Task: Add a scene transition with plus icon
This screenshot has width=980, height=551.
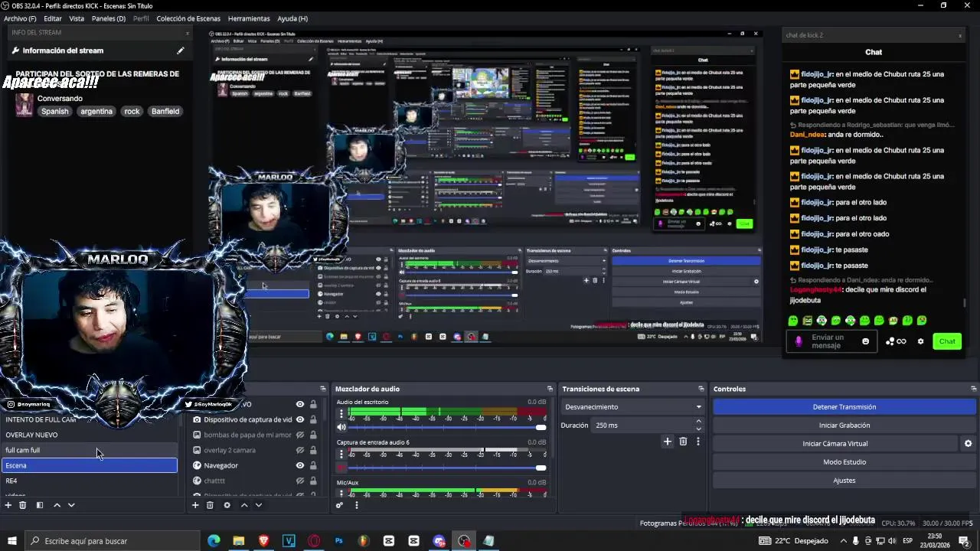Action: coord(668,442)
